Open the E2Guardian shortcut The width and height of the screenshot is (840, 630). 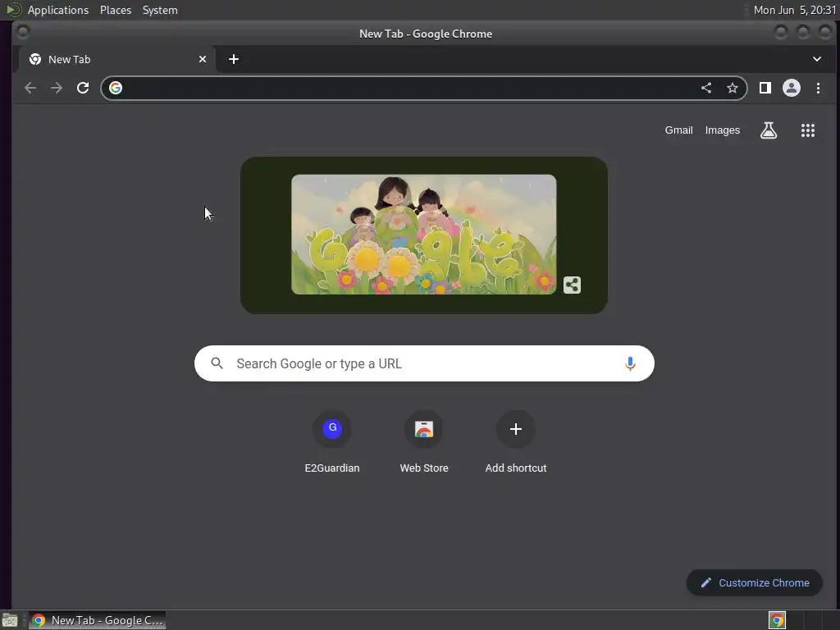(x=332, y=442)
